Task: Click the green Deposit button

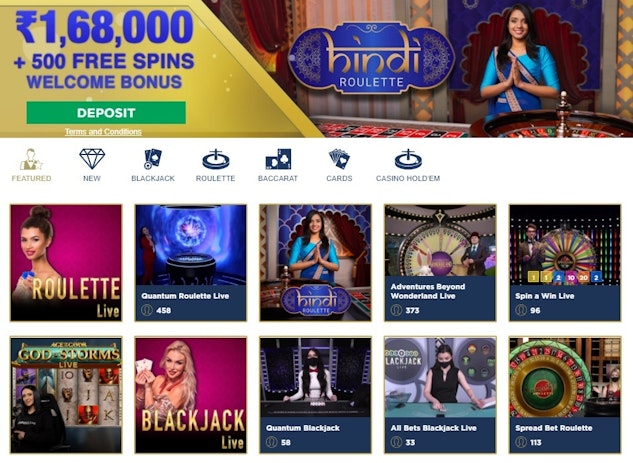Action: tap(106, 113)
